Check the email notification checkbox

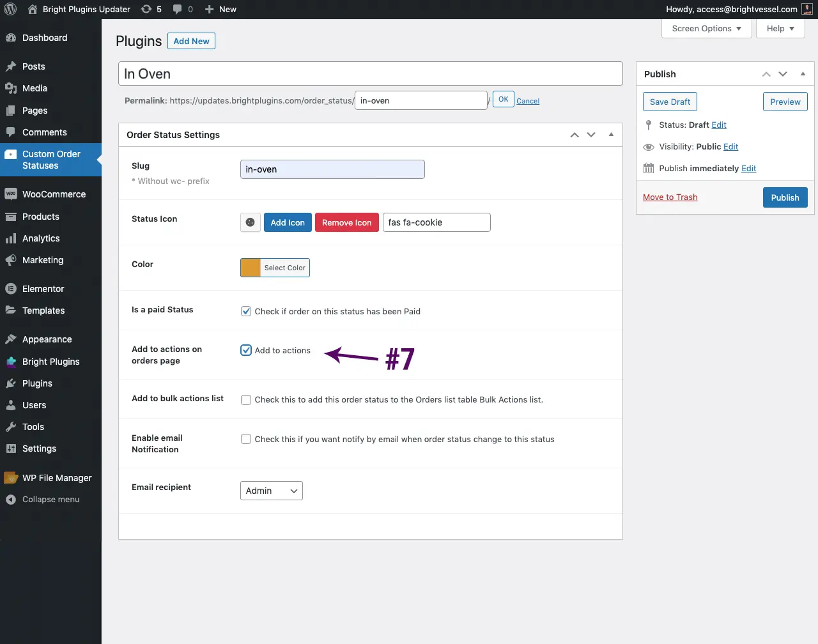click(x=246, y=439)
